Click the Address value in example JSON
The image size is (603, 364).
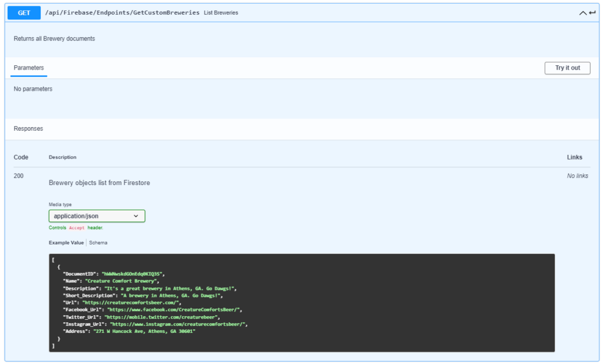[x=144, y=331]
